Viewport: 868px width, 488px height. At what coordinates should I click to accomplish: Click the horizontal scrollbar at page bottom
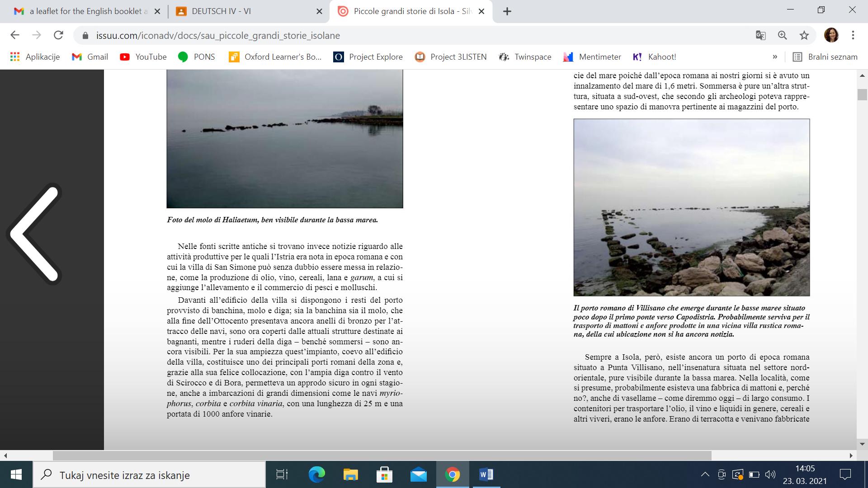click(382, 455)
